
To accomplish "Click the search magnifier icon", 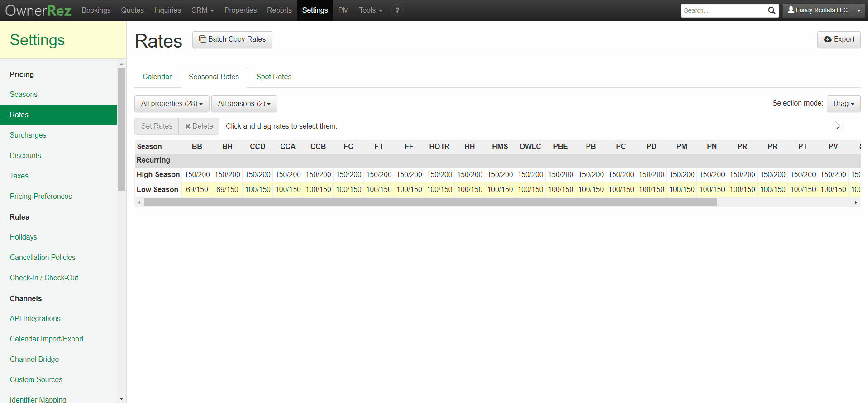I will (x=771, y=10).
